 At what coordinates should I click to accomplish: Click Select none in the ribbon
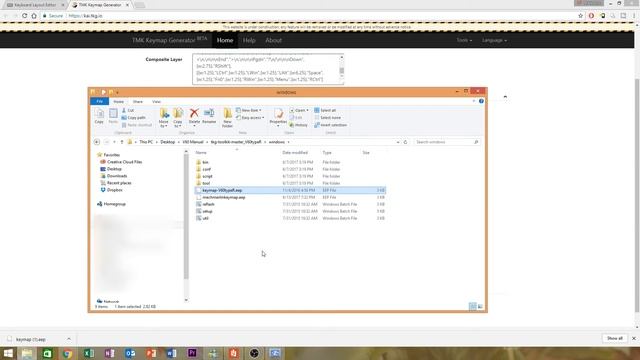tap(327, 118)
